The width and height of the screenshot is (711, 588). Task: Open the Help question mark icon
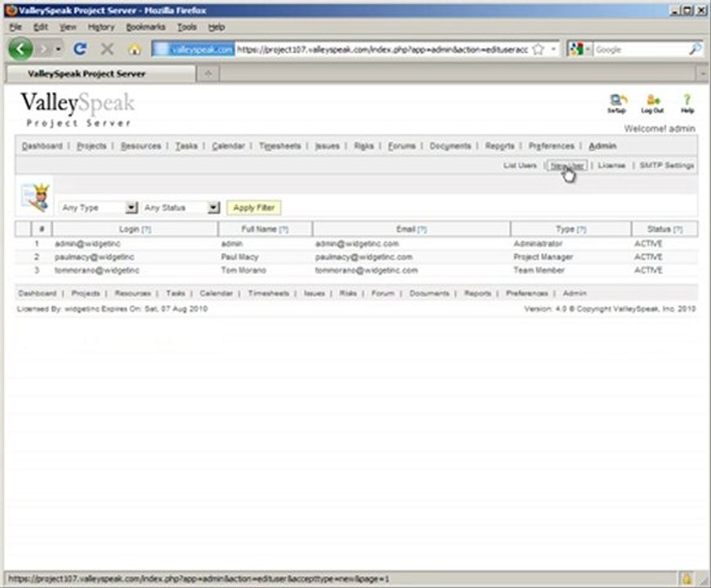(x=687, y=104)
